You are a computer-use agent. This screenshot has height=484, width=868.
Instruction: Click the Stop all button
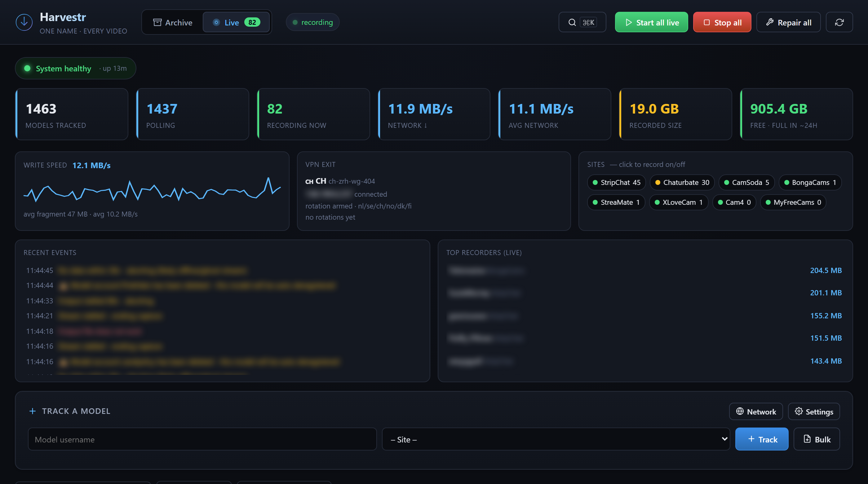click(x=722, y=22)
